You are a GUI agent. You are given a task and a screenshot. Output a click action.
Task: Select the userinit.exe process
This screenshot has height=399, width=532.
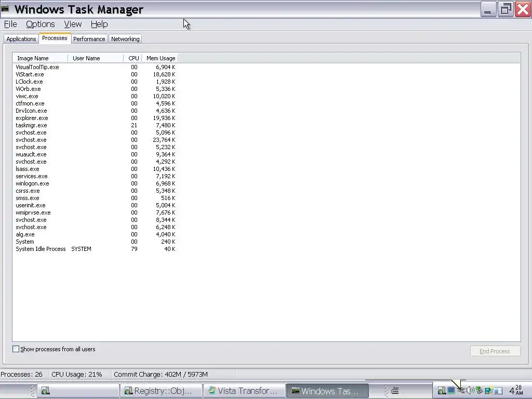96,205
